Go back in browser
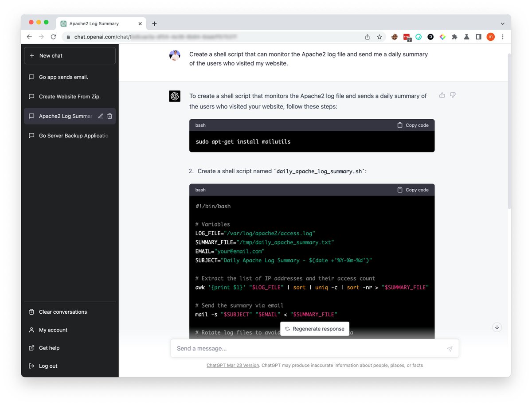 29,37
